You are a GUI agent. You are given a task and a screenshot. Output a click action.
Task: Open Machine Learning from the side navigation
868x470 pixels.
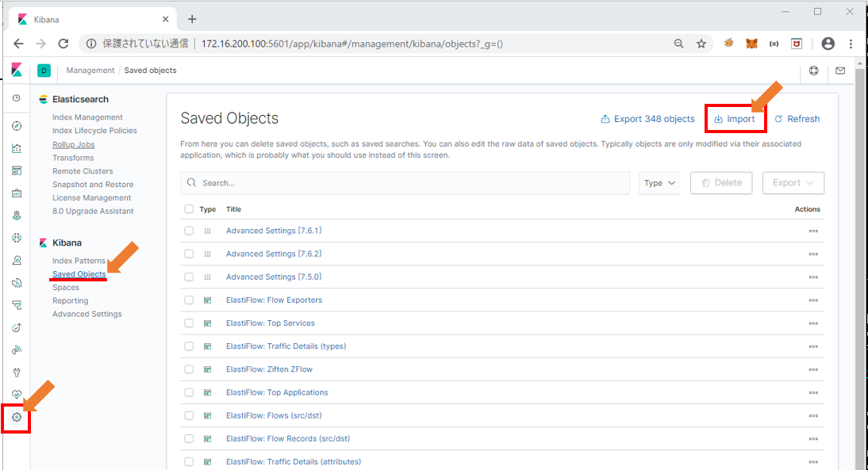click(17, 238)
